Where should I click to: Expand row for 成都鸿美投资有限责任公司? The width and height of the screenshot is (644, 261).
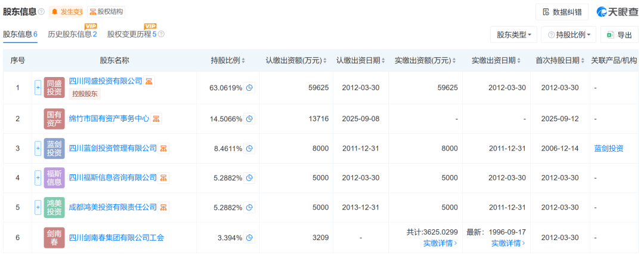click(38, 207)
